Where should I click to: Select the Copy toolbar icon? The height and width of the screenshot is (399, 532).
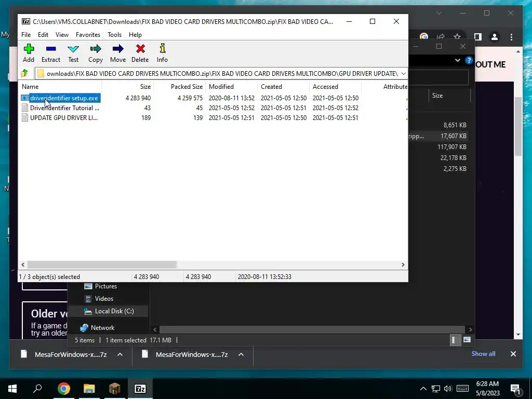pyautogui.click(x=96, y=49)
